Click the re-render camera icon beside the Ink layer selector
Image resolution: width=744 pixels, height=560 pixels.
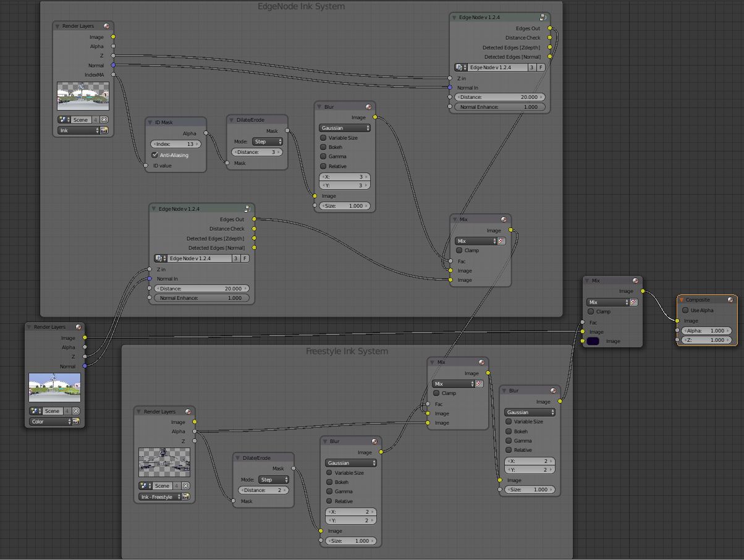(103, 130)
